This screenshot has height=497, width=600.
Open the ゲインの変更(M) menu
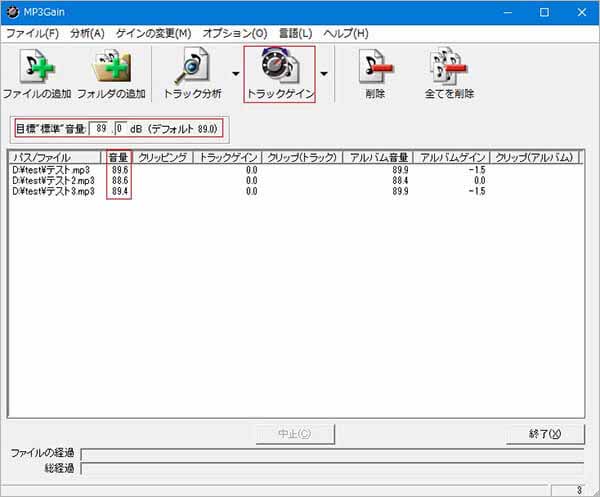pyautogui.click(x=153, y=34)
